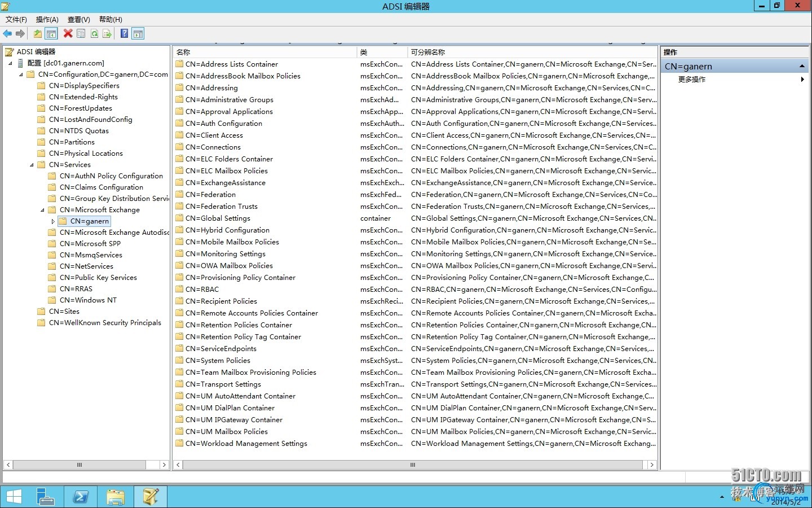
Task: Show hidden tray icons arrow on taskbar
Action: point(722,497)
